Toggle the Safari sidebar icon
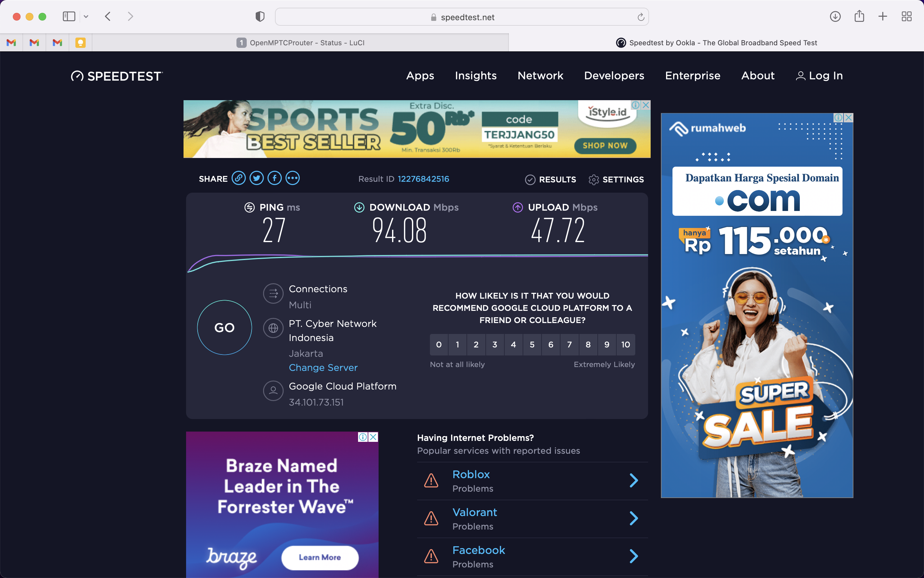Viewport: 924px width, 578px height. 69,16
